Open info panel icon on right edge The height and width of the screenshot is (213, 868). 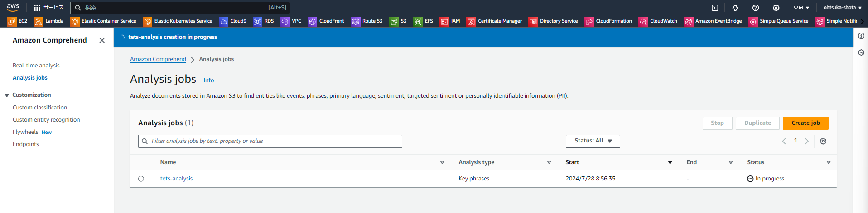861,36
